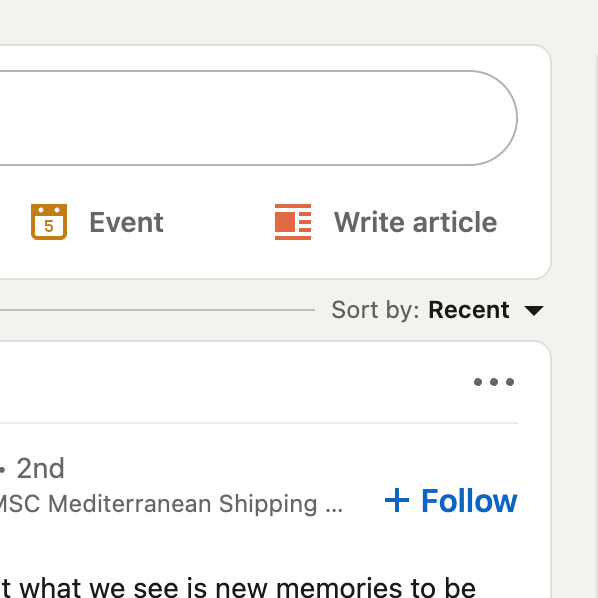This screenshot has height=598, width=598.
Task: Open the three-dot post options menu
Action: point(494,382)
